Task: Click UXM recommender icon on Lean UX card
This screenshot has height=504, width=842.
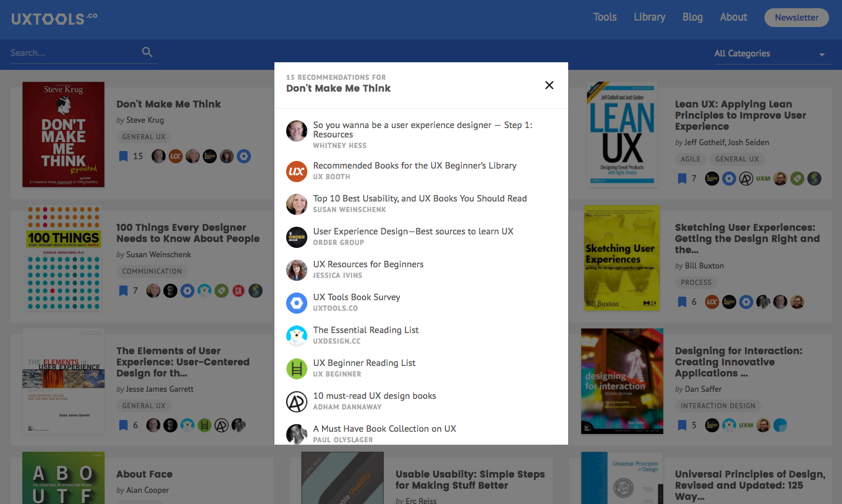Action: point(763,179)
